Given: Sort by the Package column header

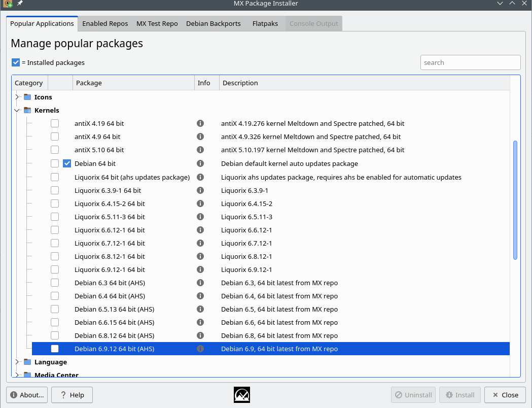Looking at the screenshot, I should coord(133,83).
